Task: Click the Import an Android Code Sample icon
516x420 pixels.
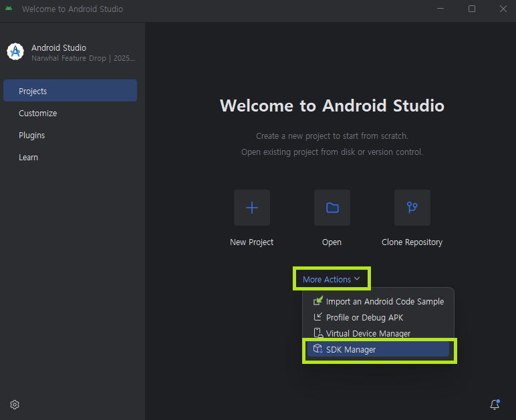Action: tap(318, 300)
